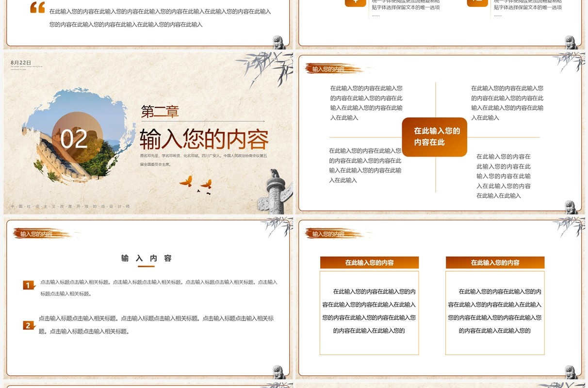This screenshot has width=588, height=388.
Task: Open the 第二章 chapter title slide
Action: pos(148,133)
